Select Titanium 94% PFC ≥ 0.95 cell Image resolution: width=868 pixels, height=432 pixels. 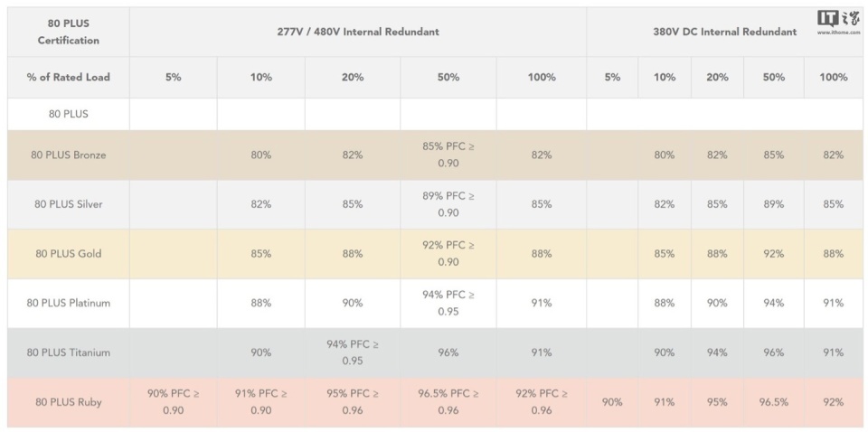pos(353,352)
